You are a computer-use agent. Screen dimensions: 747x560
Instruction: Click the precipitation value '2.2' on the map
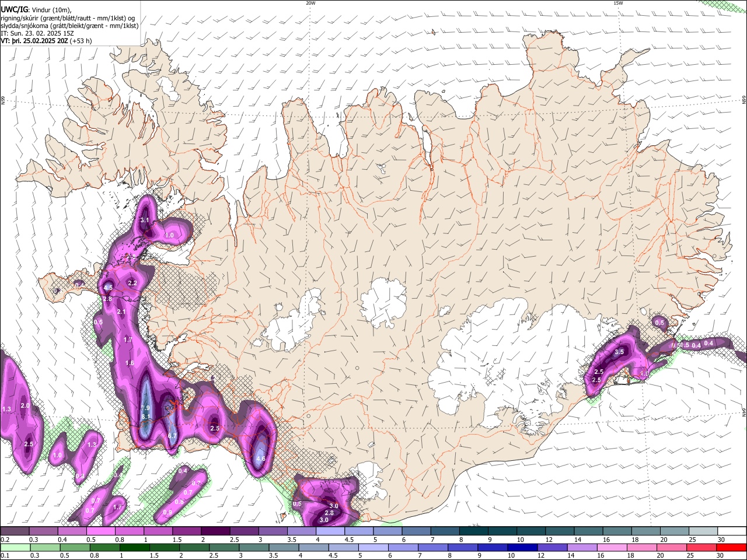click(x=132, y=283)
